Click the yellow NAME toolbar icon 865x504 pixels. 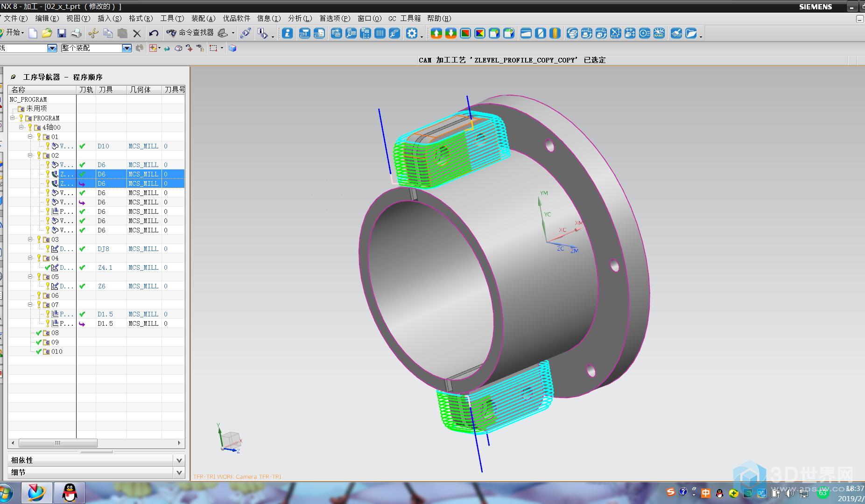659,33
